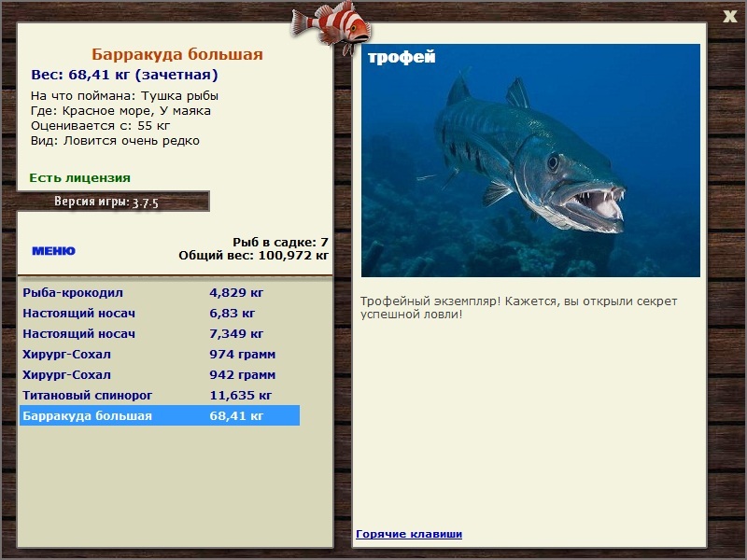Select Настоящий носач weighing 7,349 кг

point(160,334)
